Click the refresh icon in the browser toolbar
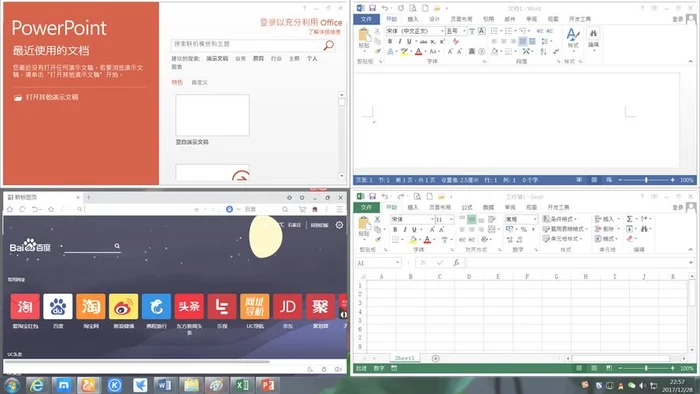The height and width of the screenshot is (394, 700). tap(22, 209)
